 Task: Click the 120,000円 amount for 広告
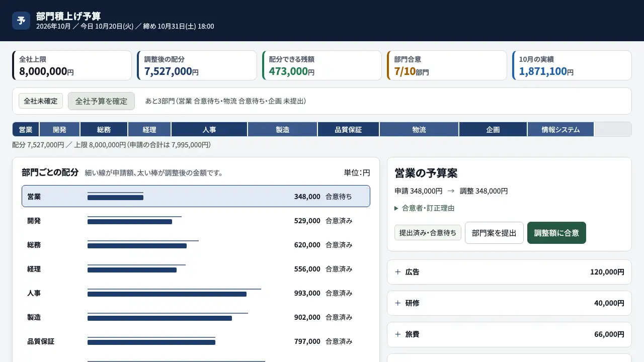[607, 272]
